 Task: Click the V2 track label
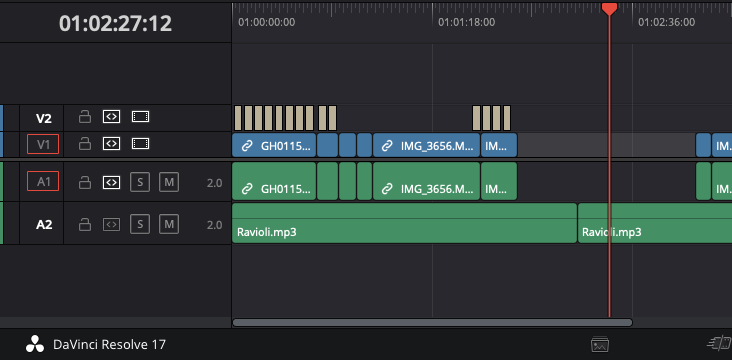tap(44, 119)
